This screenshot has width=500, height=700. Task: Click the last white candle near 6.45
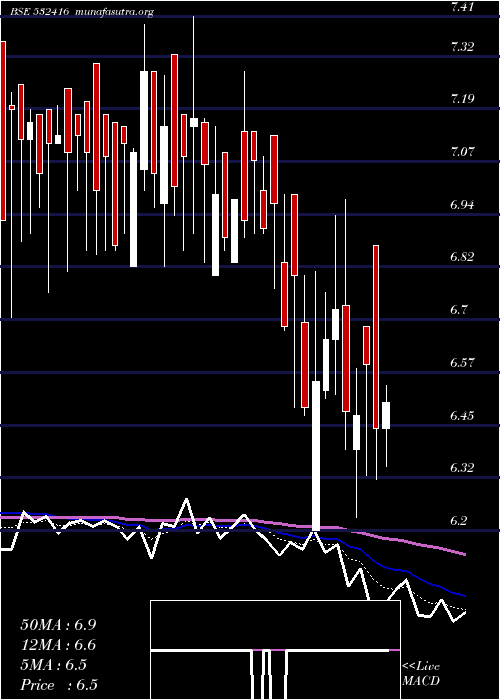[x=386, y=416]
